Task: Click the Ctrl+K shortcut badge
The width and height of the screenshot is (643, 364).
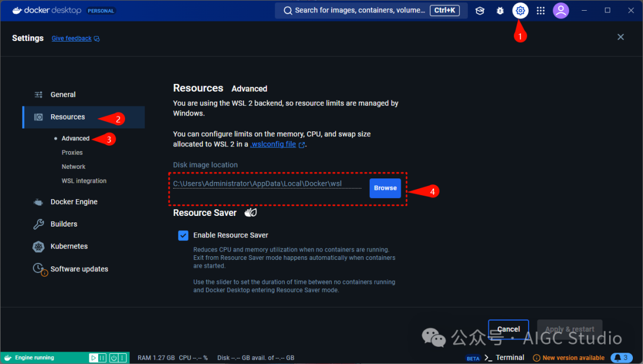Action: 445,10
